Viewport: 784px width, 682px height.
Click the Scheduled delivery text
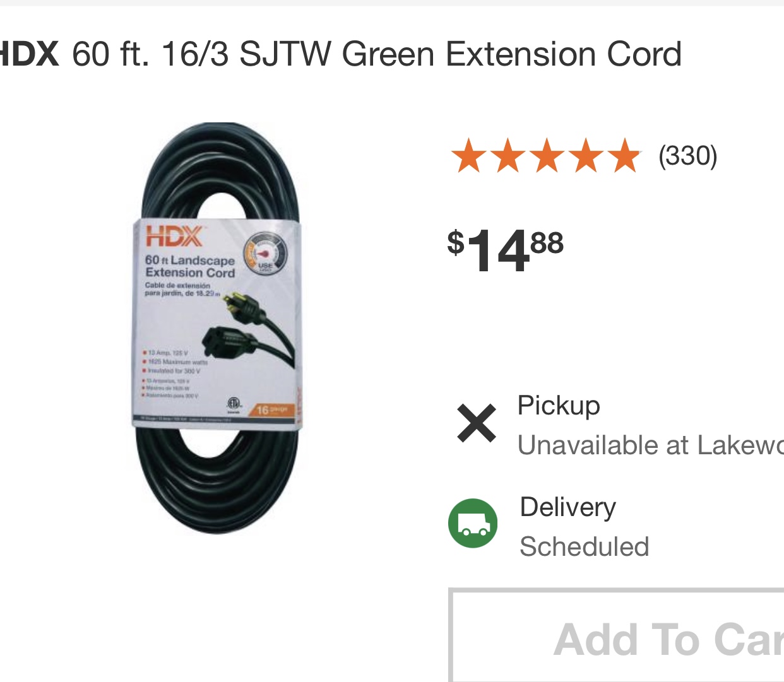584,546
